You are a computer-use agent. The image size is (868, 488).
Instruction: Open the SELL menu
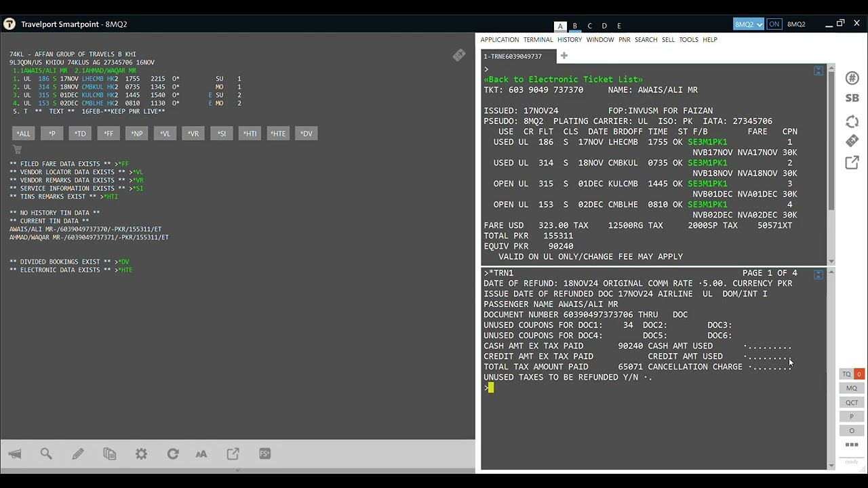[x=669, y=40]
